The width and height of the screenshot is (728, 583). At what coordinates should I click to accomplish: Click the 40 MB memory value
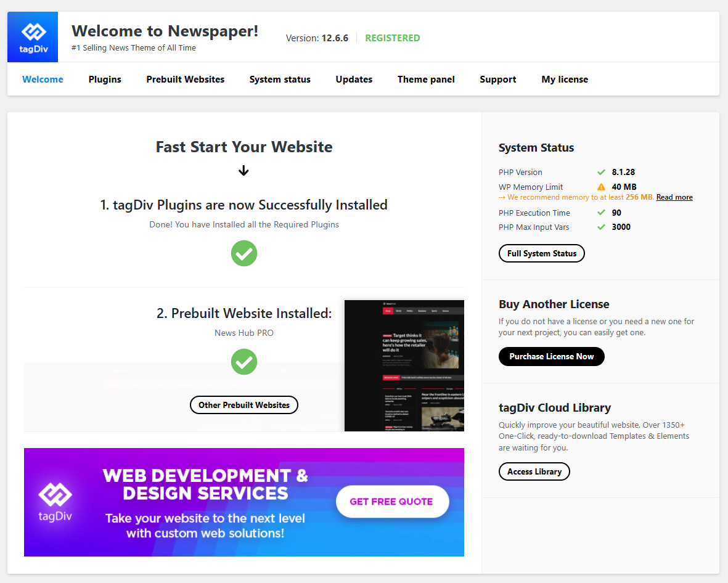coord(624,187)
